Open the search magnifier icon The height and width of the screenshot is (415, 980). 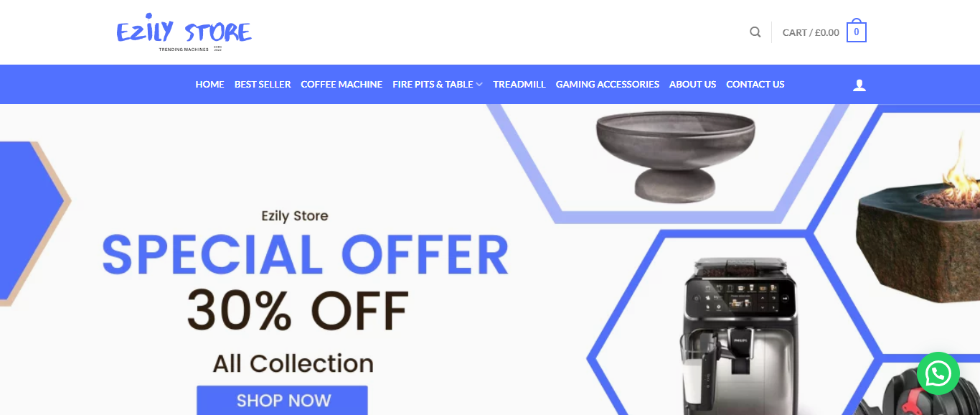755,32
